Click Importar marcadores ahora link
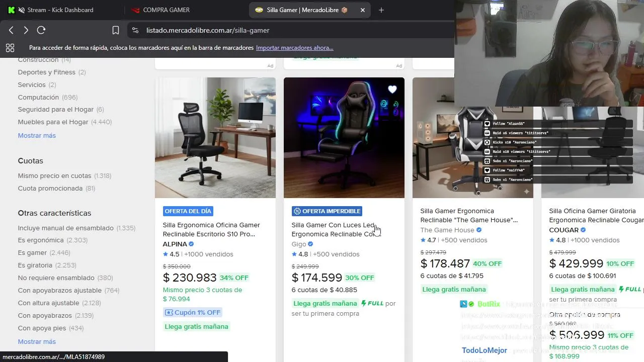This screenshot has height=362, width=644. coord(294,48)
